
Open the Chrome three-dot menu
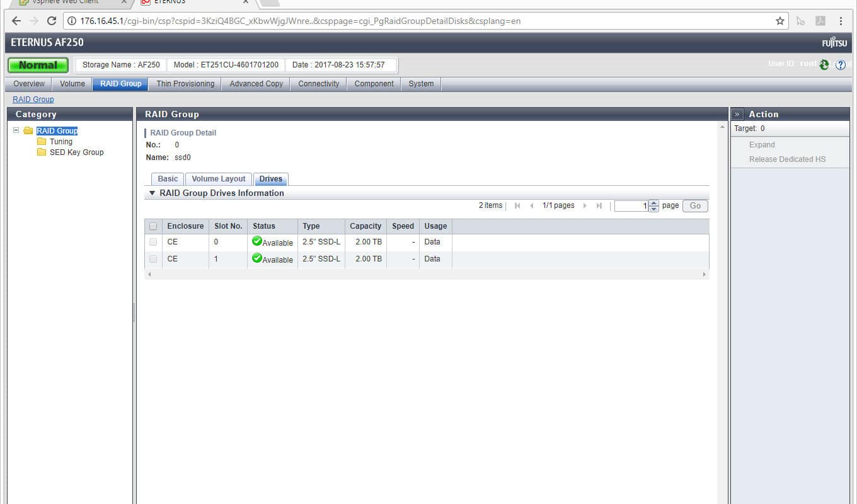[x=841, y=21]
